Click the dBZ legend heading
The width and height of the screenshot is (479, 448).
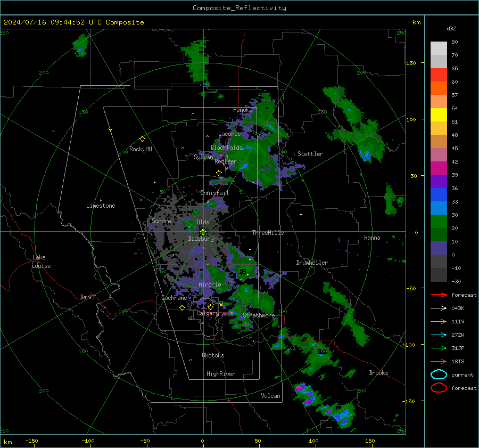pyautogui.click(x=451, y=29)
